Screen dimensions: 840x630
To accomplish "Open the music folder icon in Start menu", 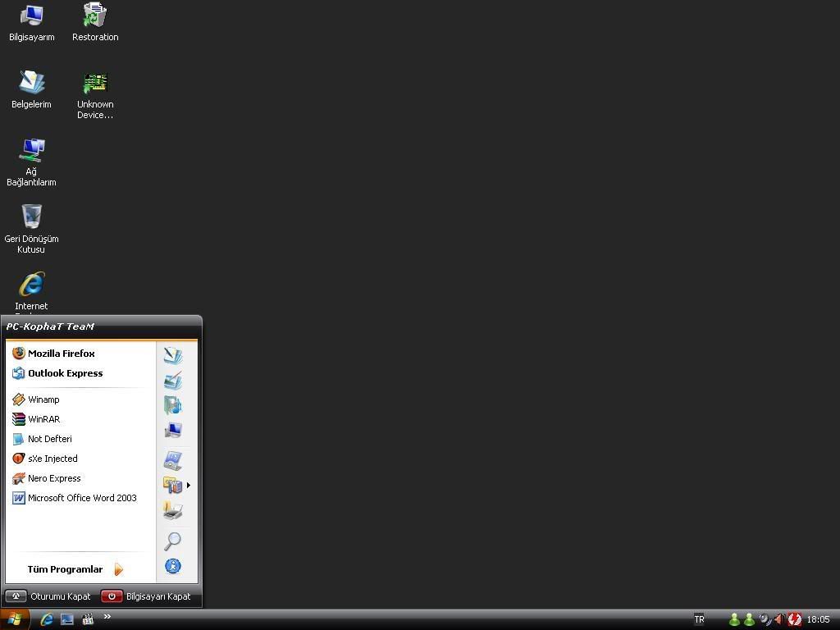I will (173, 405).
